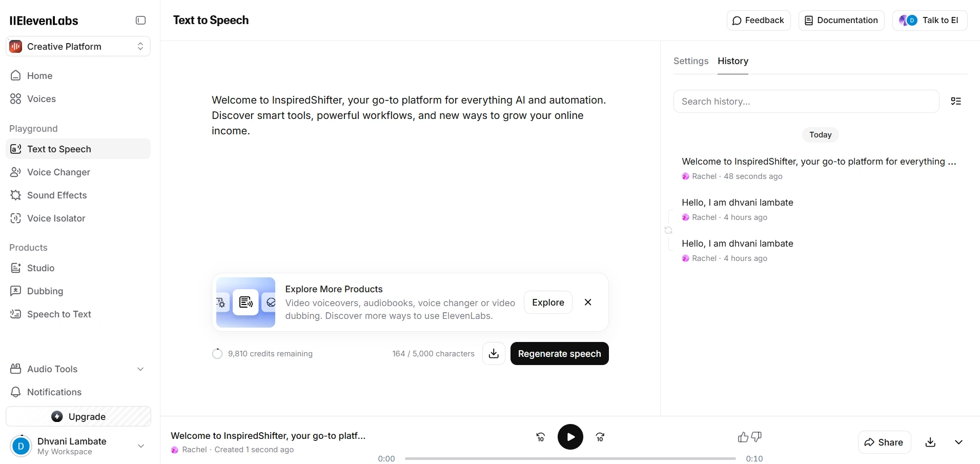This screenshot has height=464, width=980.
Task: Click the player track title text
Action: pos(268,436)
